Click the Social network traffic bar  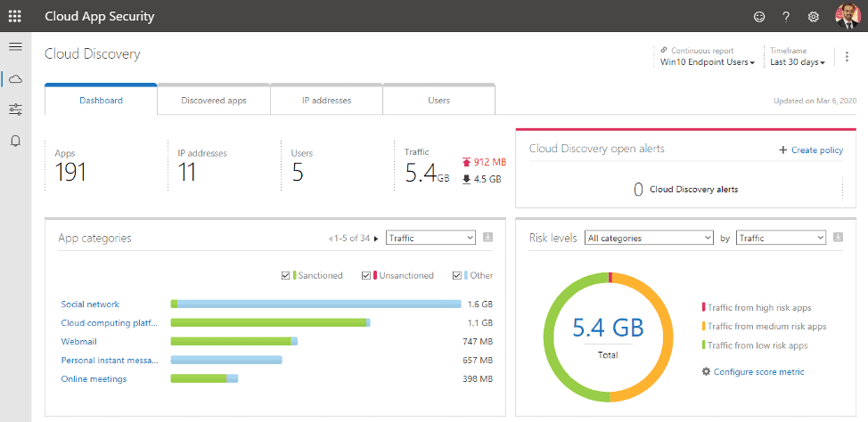(x=316, y=304)
